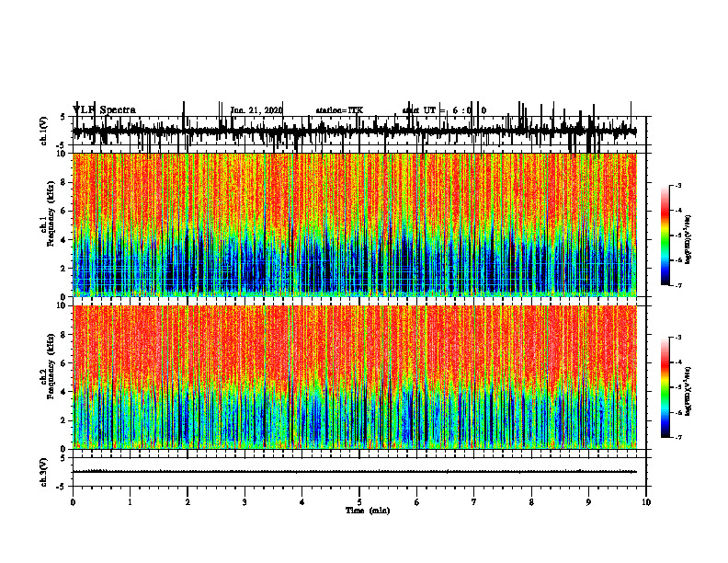The width and height of the screenshot is (728, 563).
Task: Click the "8" kHz tick on the ch.1 frequency axis
Action: (64, 182)
